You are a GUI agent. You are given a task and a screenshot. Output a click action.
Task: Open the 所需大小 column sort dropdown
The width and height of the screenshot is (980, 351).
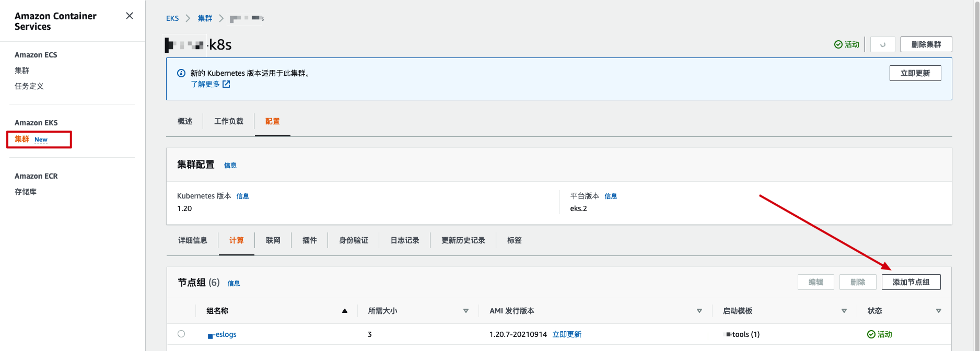tap(466, 311)
